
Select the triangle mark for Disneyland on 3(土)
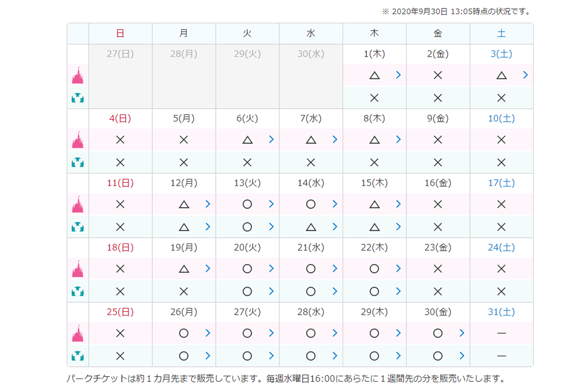tap(502, 76)
